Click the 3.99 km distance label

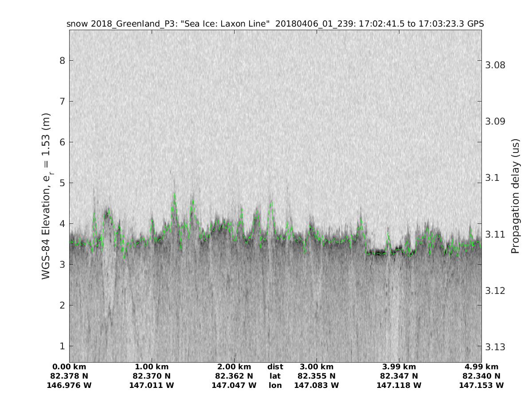[x=399, y=367]
